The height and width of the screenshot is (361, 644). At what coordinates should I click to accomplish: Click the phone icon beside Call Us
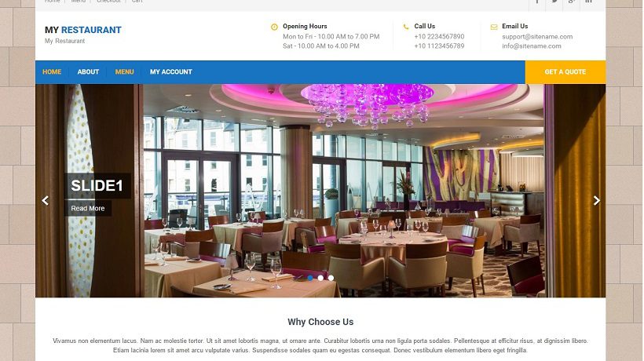pos(406,27)
